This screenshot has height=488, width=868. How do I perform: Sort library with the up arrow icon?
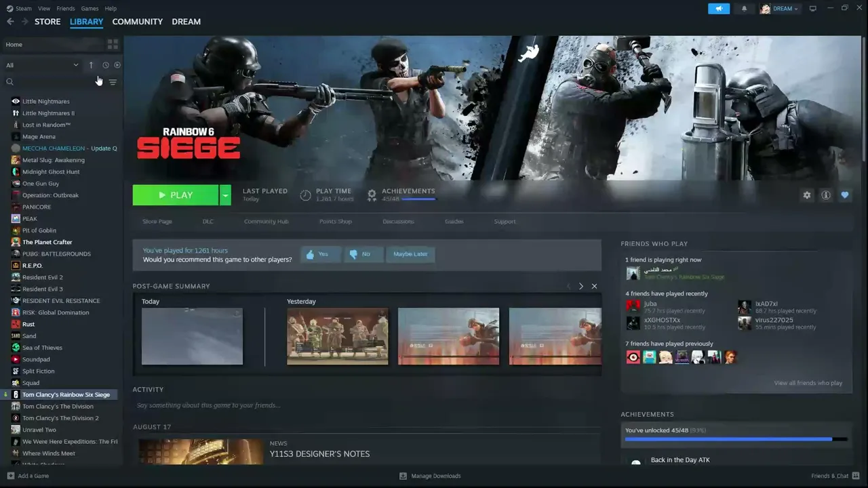coord(91,65)
